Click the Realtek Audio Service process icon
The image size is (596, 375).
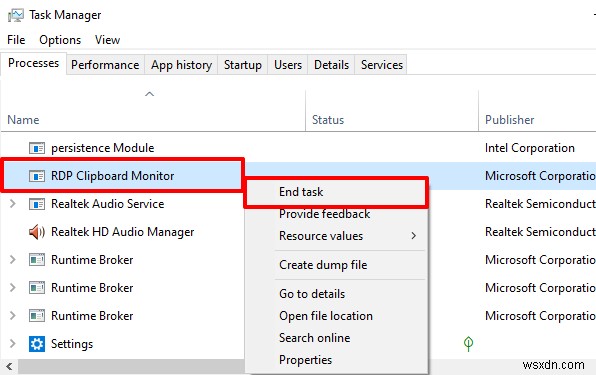coord(37,204)
